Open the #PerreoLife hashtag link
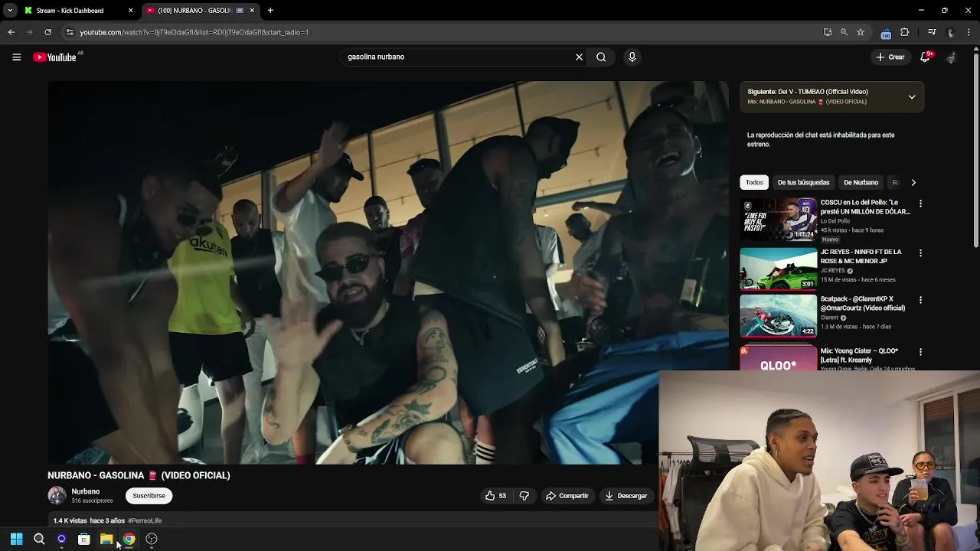This screenshot has width=980, height=551. (x=145, y=520)
